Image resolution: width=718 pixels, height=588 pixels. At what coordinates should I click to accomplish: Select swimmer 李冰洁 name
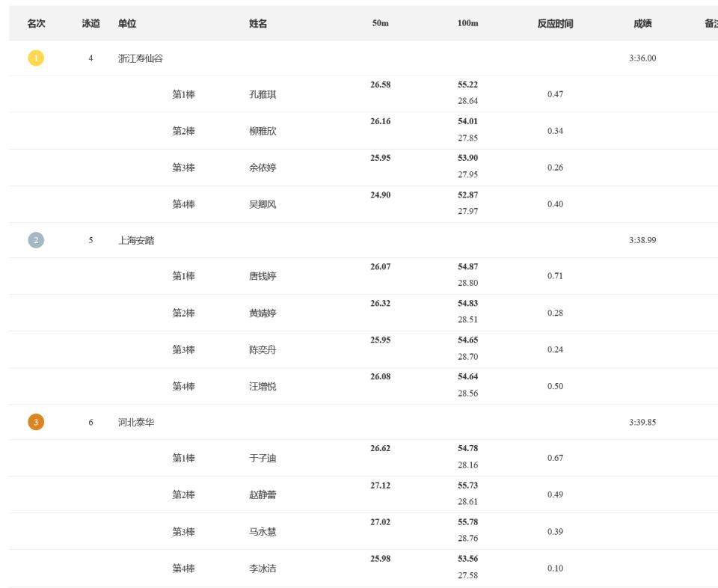(x=263, y=569)
